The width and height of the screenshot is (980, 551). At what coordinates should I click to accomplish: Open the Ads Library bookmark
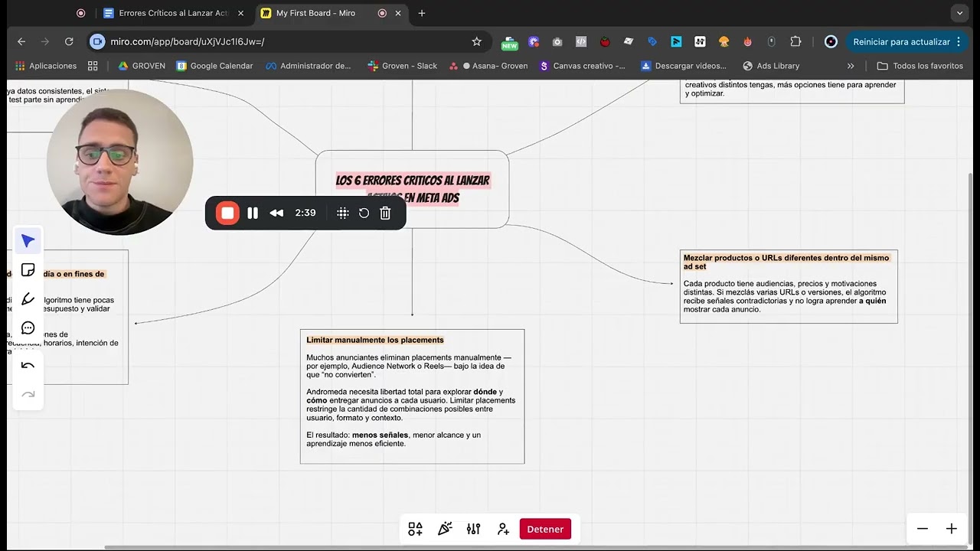coord(770,66)
